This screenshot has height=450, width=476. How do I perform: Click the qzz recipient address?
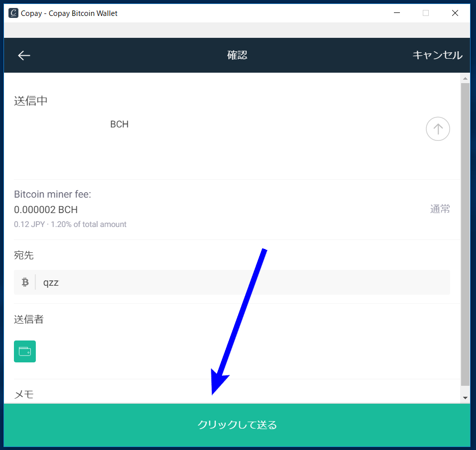[x=51, y=283]
